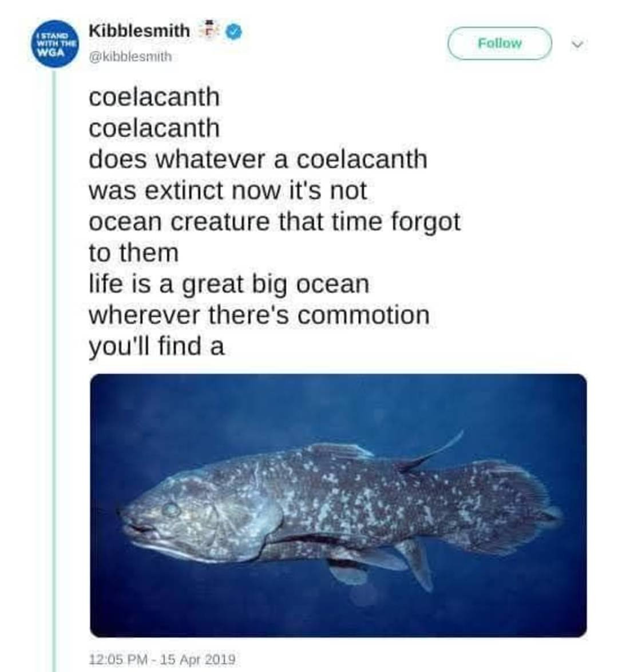Screen dimensions: 618x672
Task: Select the "life is a great big ocean" line
Action: click(x=229, y=284)
